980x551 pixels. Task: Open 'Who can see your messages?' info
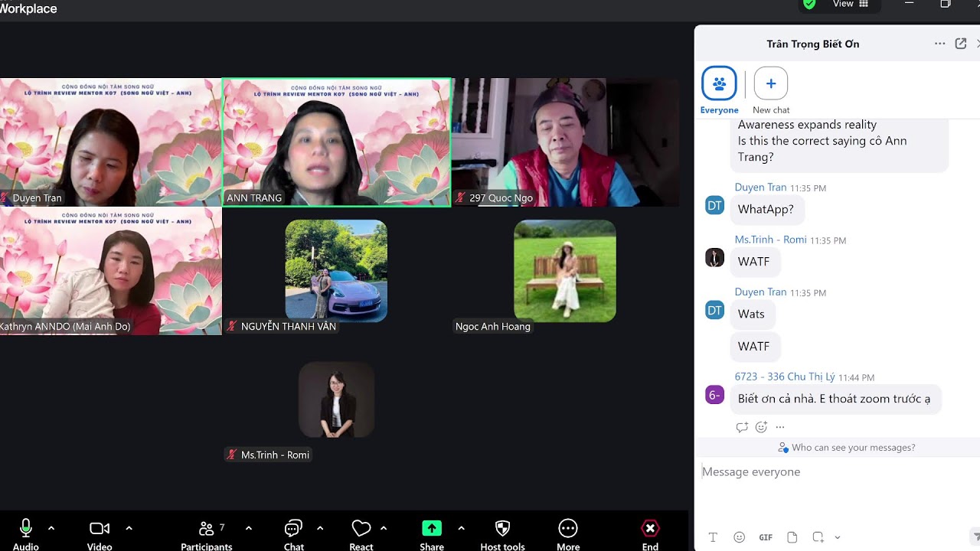coord(846,448)
